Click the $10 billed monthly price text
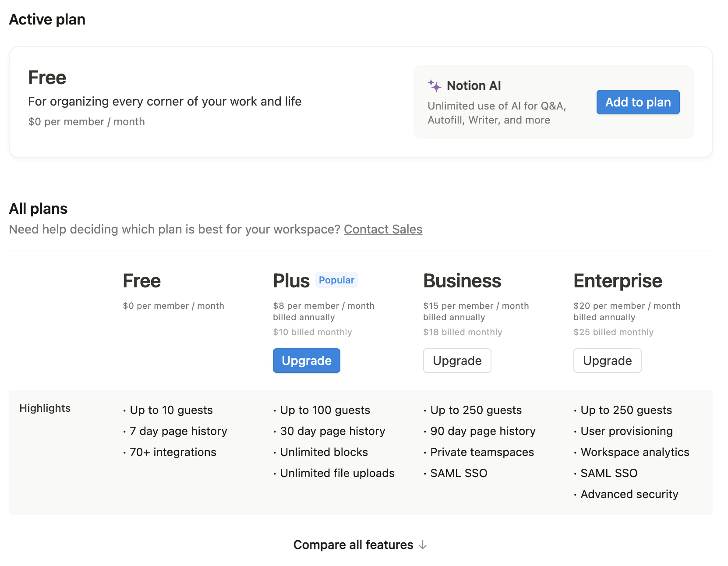728x566 pixels. (x=312, y=332)
